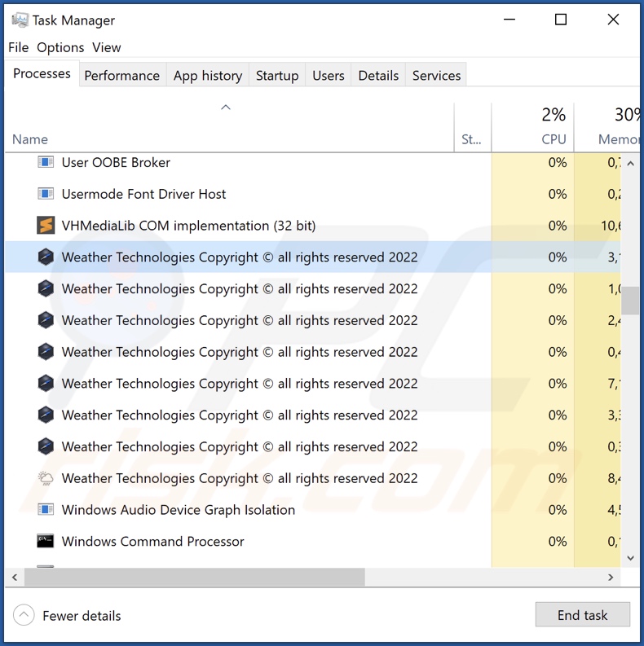
Task: Click the orange VHMediaLib COM implementation icon
Action: [46, 226]
